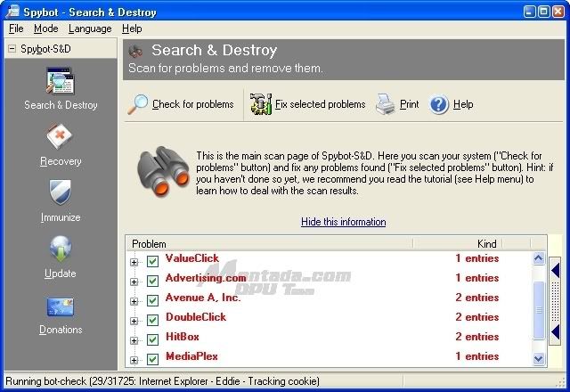Click the Search & Destroy sidebar label

(61, 105)
